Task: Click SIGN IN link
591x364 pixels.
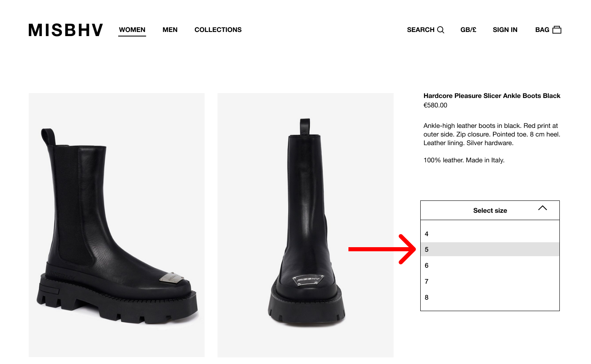Action: pos(505,30)
